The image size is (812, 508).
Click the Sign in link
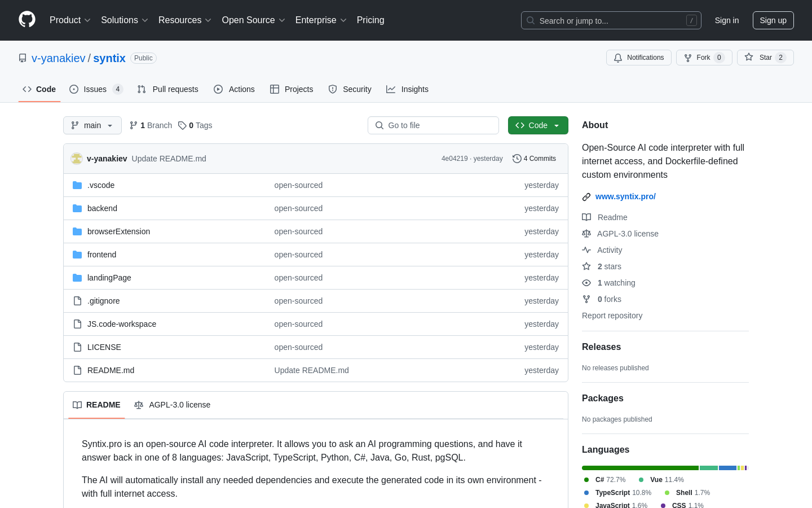(727, 20)
